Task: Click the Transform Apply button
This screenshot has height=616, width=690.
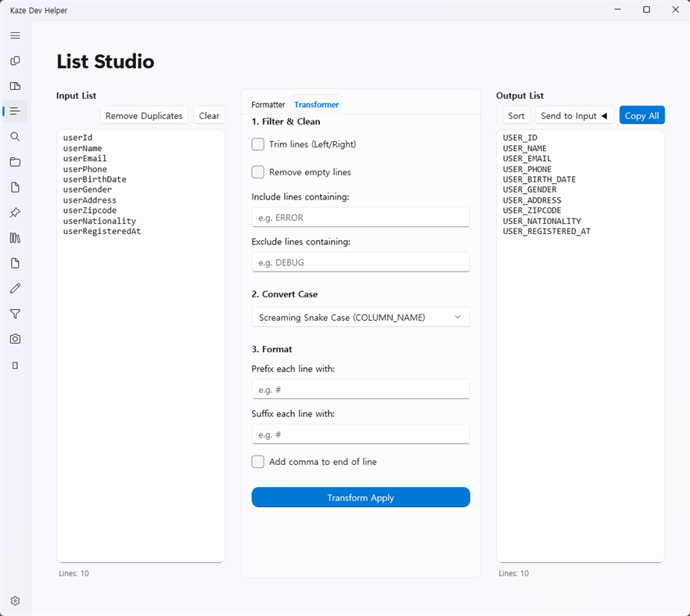Action: 361,497
